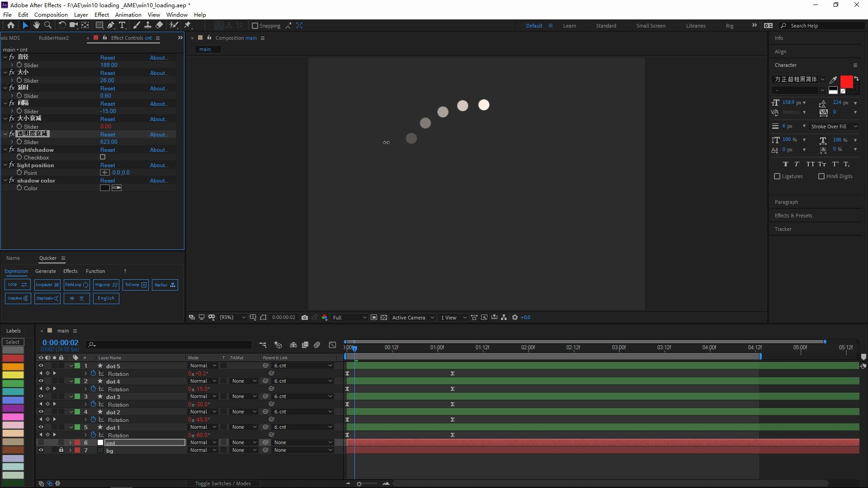Open the Composition menu

[51, 14]
